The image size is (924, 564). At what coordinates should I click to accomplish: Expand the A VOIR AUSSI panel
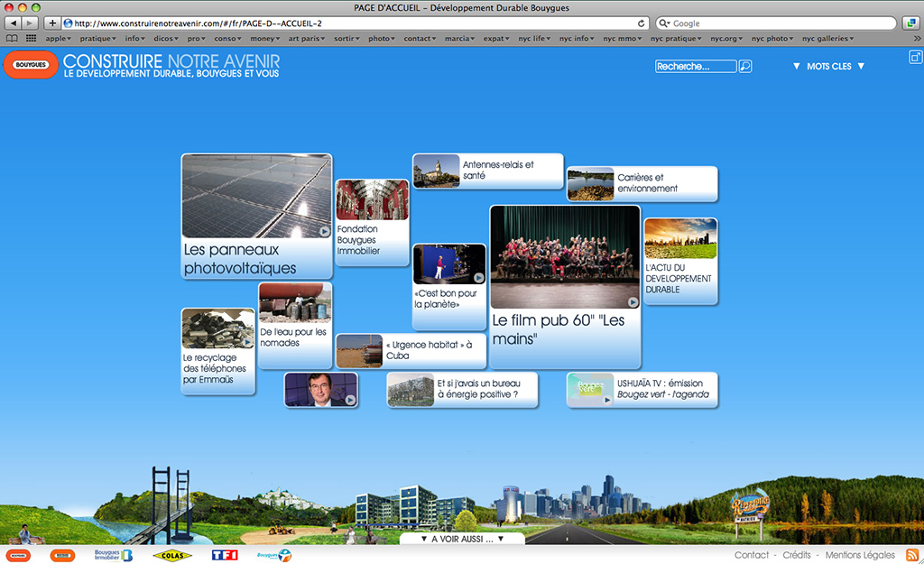click(x=463, y=539)
